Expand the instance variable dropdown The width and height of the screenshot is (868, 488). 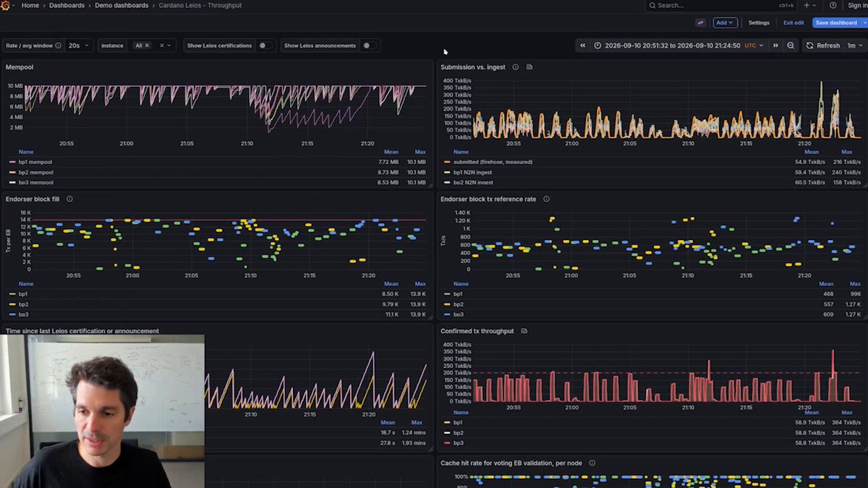tap(169, 46)
